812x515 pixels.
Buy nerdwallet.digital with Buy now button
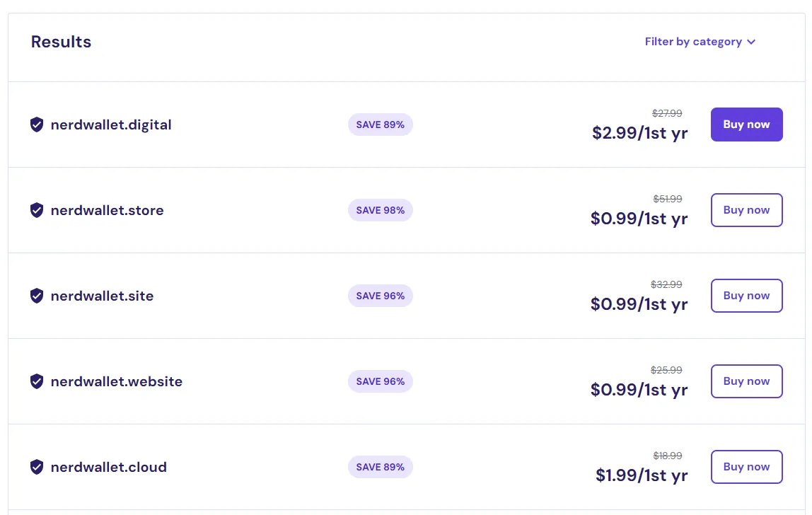(x=746, y=125)
